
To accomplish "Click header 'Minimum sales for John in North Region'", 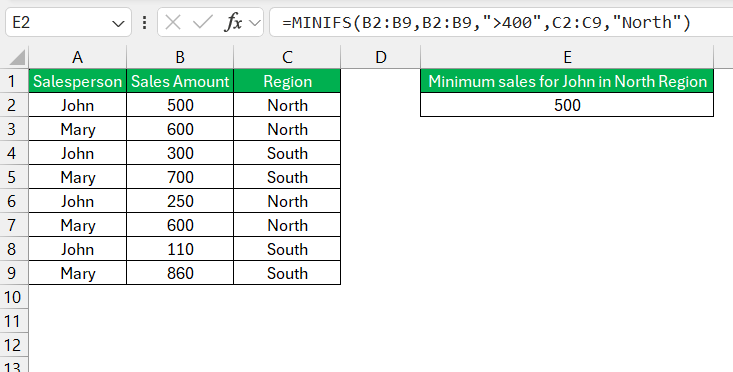I will pos(567,81).
